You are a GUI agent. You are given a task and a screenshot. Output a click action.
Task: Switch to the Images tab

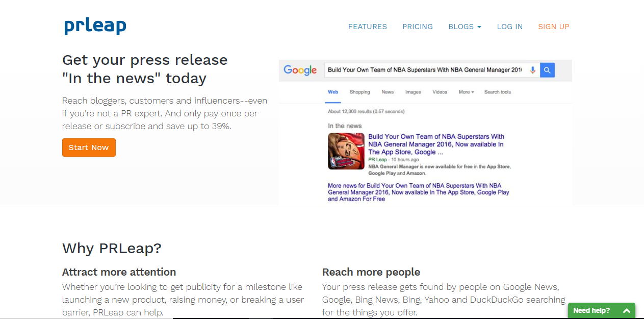[413, 92]
